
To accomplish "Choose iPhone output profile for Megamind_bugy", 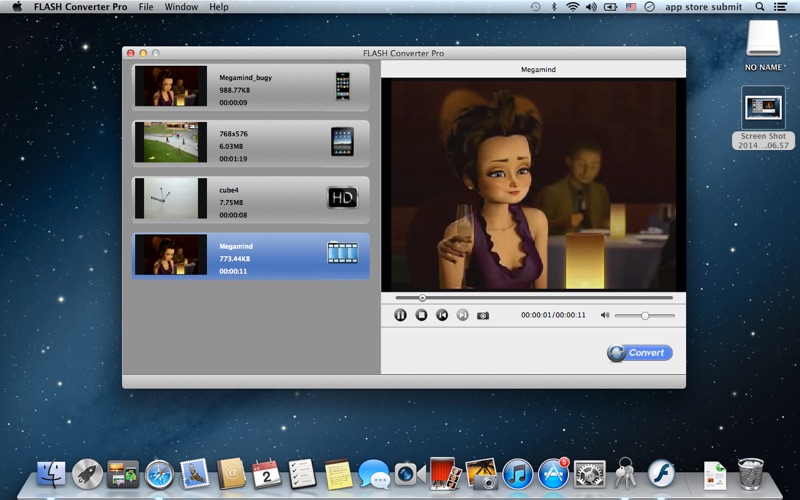I will [x=343, y=86].
